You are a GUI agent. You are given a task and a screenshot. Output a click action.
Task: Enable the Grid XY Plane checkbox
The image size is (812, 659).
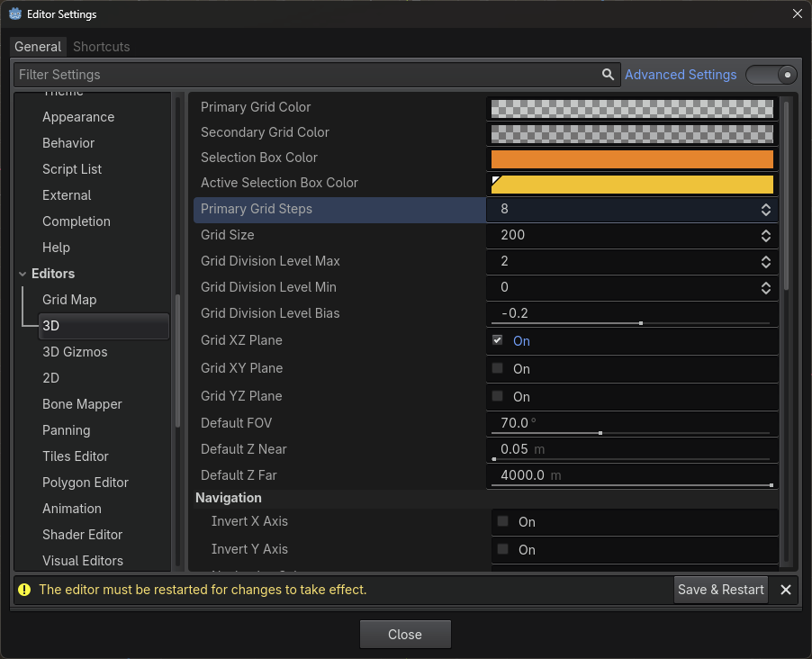coord(497,368)
